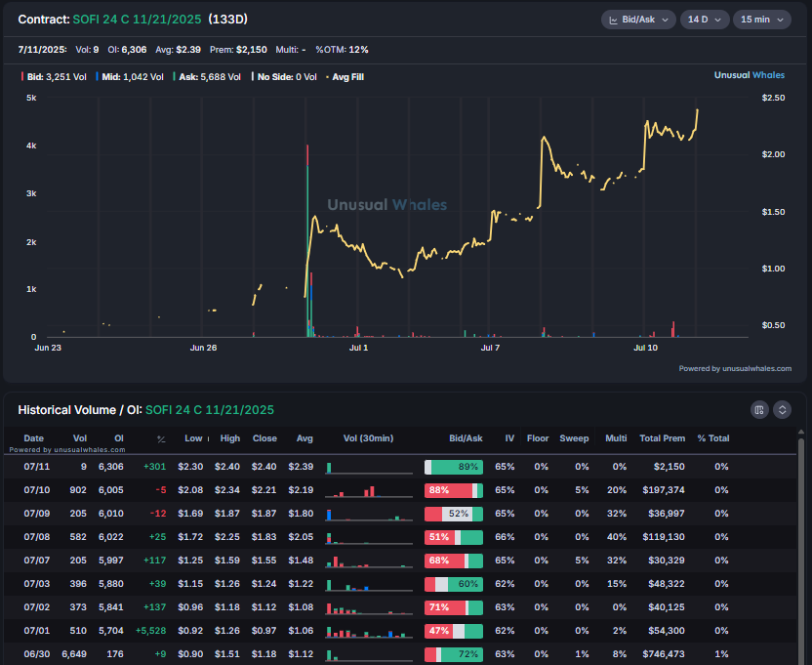Click the Unusual Whales logo above the chart
Viewport: 812px width, 665px height.
click(749, 75)
